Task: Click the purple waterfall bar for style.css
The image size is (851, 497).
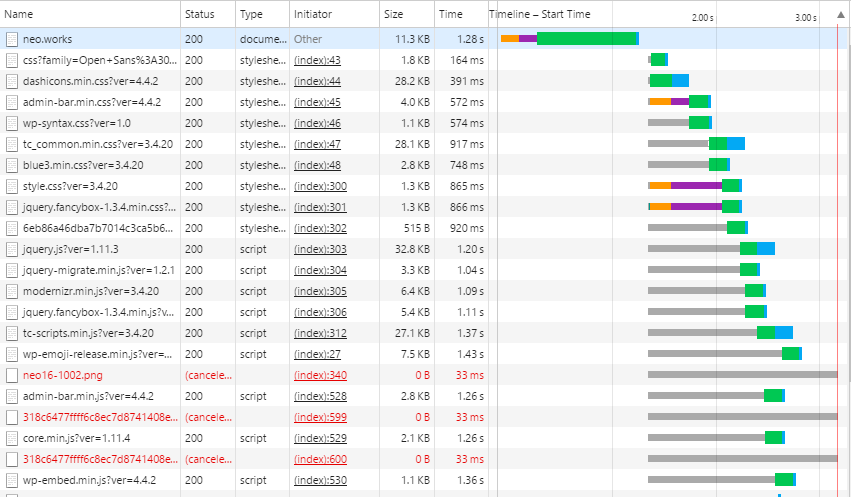Action: click(695, 186)
